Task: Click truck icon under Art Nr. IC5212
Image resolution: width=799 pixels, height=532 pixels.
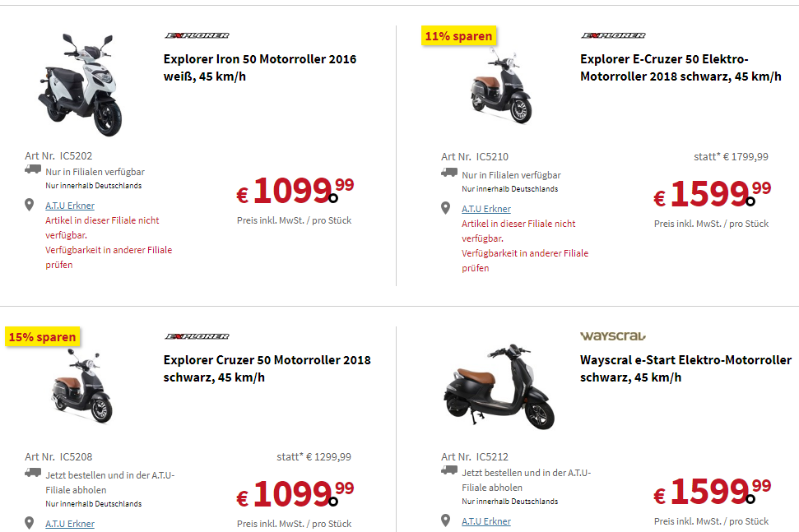Action: click(x=449, y=470)
